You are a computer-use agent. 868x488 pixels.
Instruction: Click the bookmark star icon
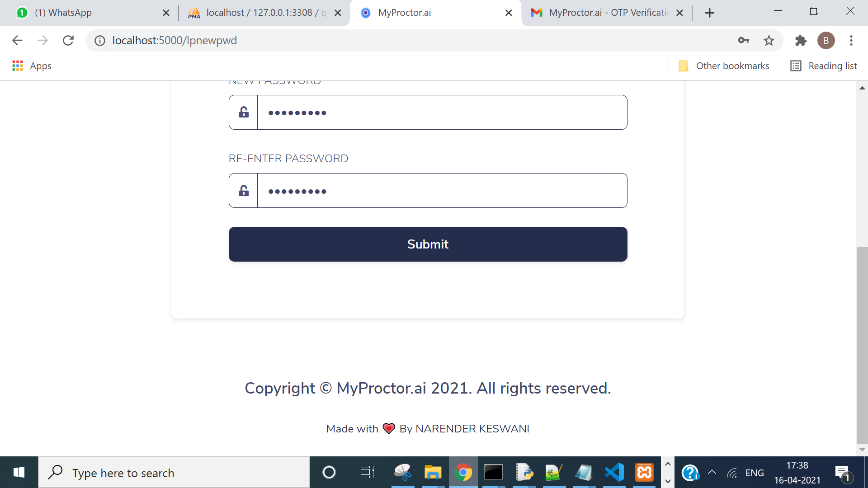coord(769,41)
